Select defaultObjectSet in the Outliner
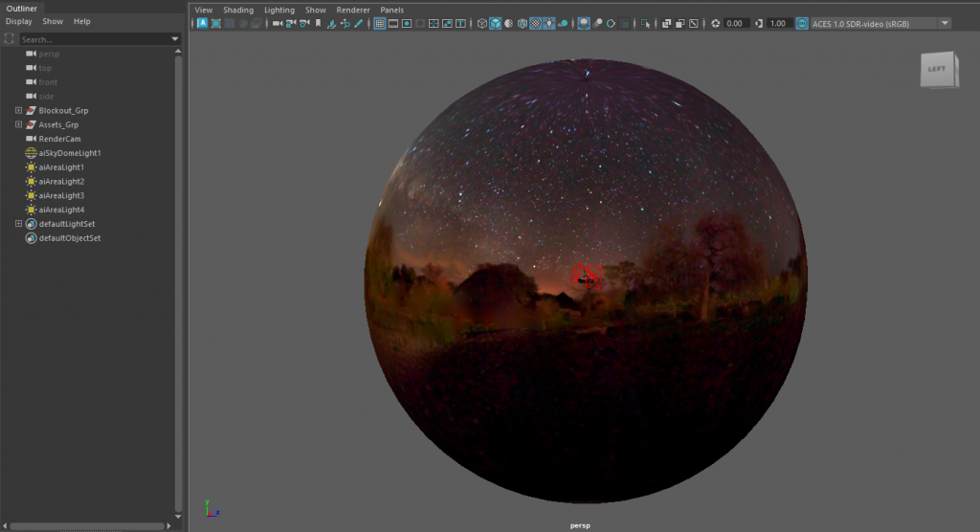The width and height of the screenshot is (980, 532). point(69,237)
